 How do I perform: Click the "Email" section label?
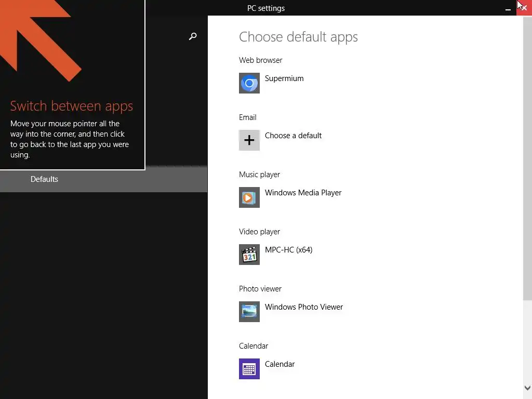pos(247,117)
